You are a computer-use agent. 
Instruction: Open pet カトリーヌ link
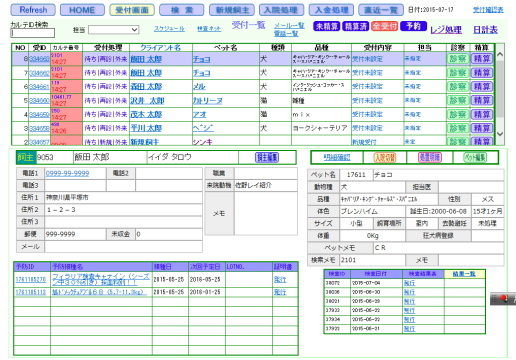(207, 100)
